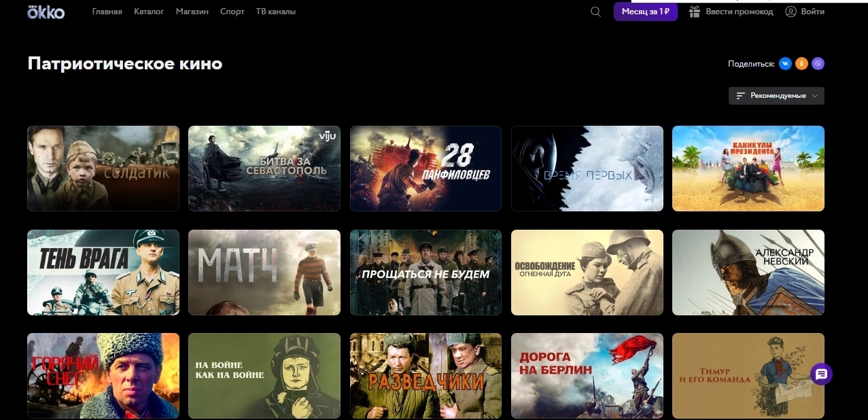The height and width of the screenshot is (420, 868).
Task: Expand the Рекомендуемые sort dropdown
Action: 776,96
